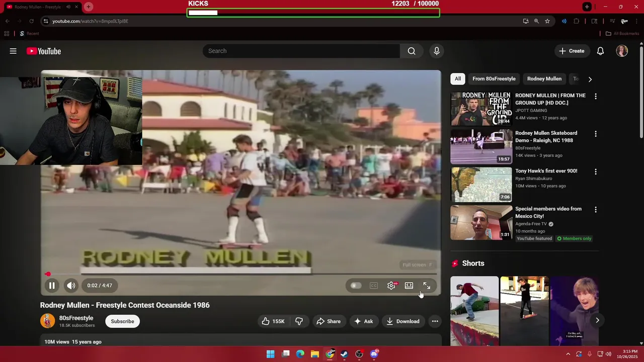Open the Ask AI button

pos(363,321)
